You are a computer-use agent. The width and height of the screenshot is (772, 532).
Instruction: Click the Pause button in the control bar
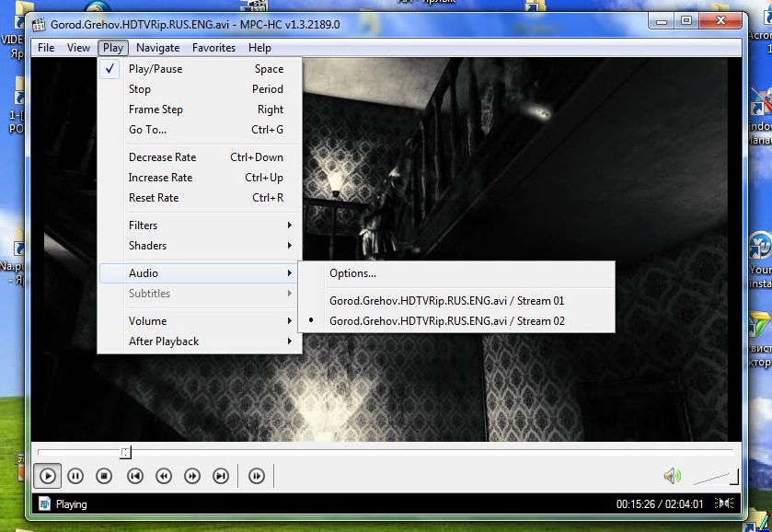75,476
